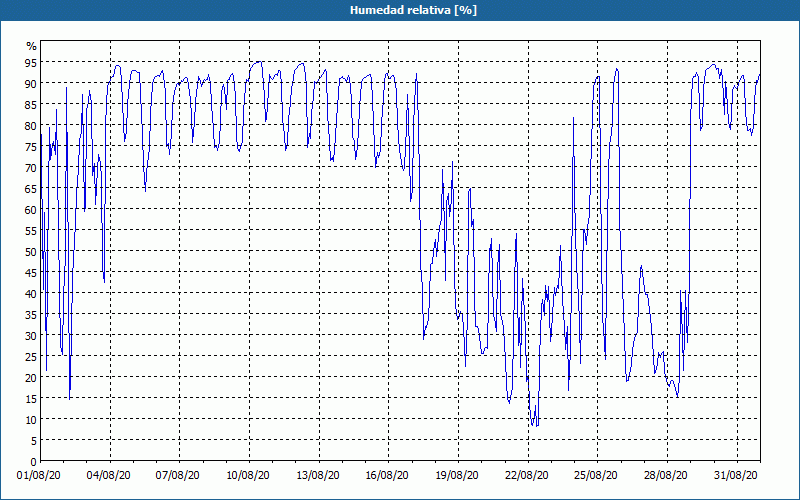This screenshot has width=800, height=500.
Task: Click the 19/08/20 date label
Action: pos(457,476)
